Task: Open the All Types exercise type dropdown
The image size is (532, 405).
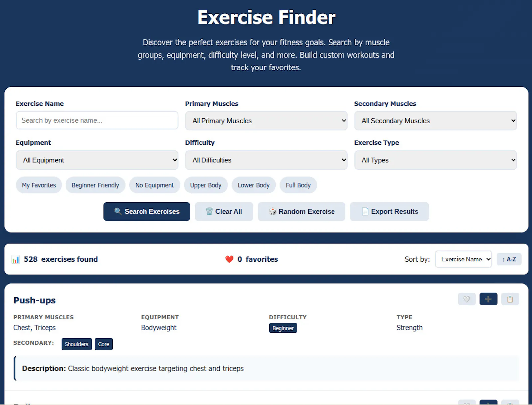Action: [x=436, y=160]
